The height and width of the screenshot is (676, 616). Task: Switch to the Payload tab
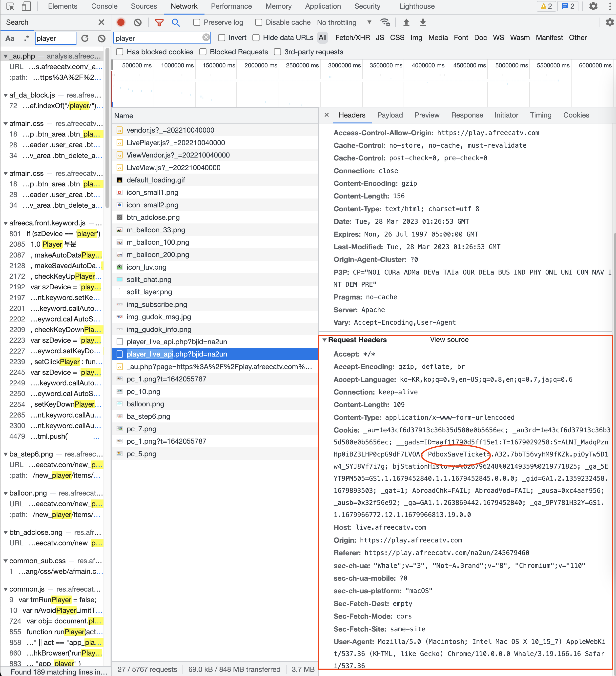[x=390, y=115]
